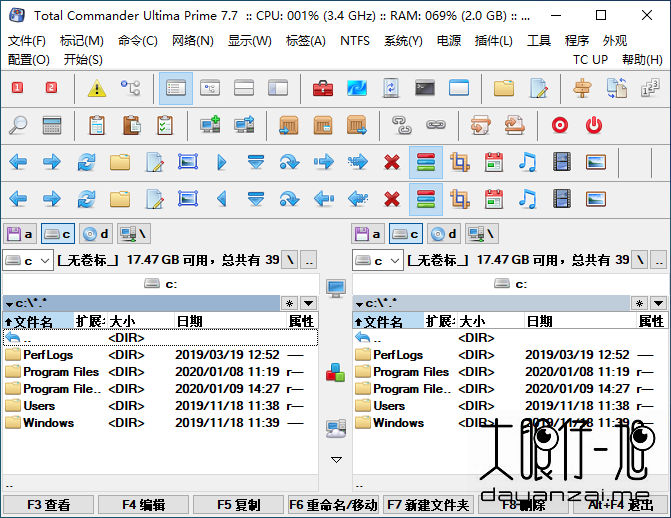Sort left panel by 日期 column header
The width and height of the screenshot is (671, 518).
click(230, 321)
